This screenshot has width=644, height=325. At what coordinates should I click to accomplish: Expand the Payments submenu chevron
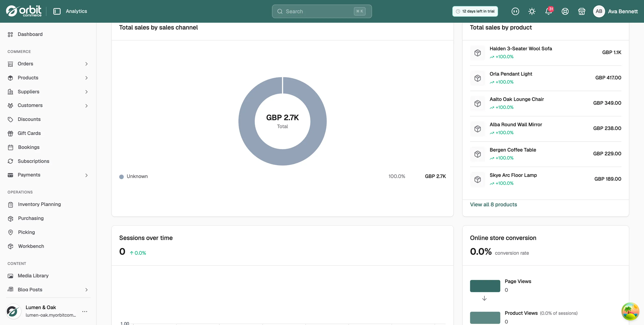[87, 175]
